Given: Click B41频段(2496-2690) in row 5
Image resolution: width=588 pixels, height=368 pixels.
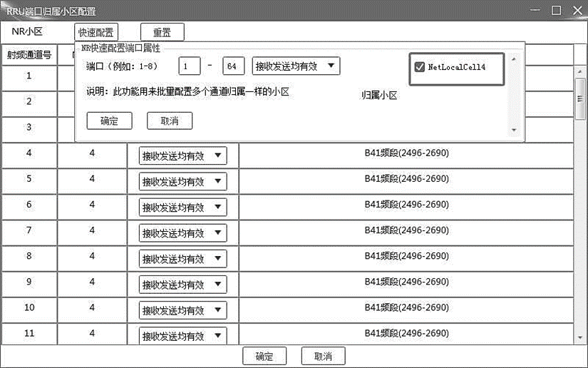Looking at the screenshot, I should [407, 178].
